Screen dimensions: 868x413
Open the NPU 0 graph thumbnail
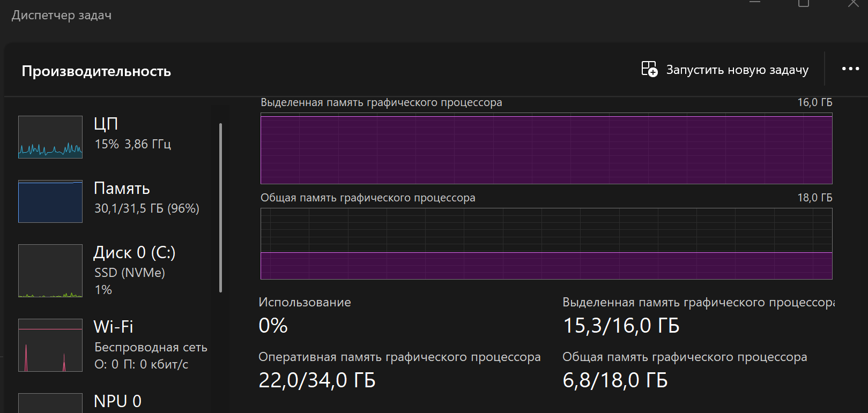coord(50,403)
